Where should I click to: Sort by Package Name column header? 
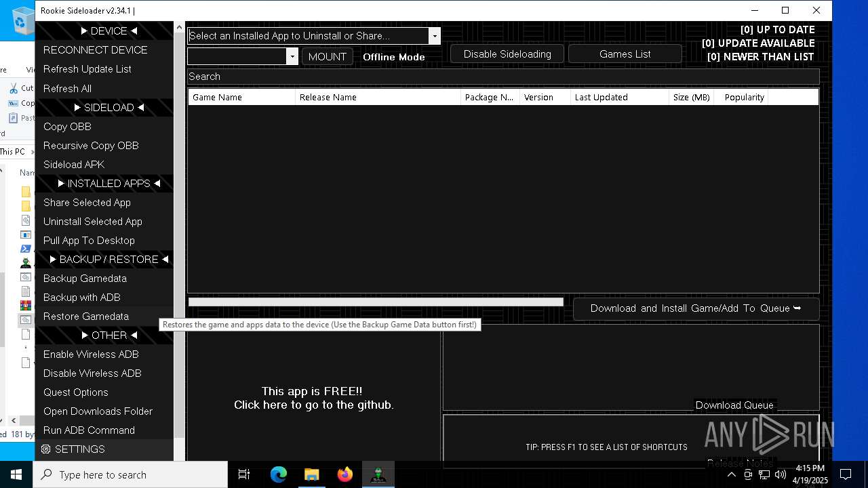[490, 97]
